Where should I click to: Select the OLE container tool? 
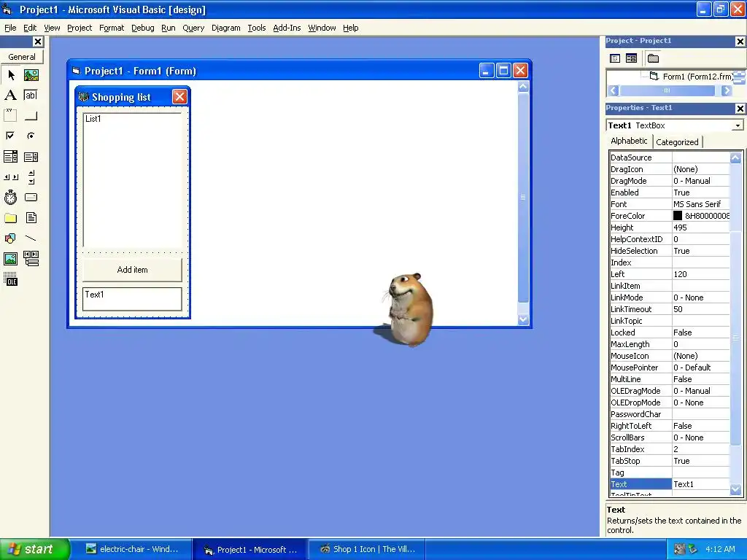(11, 279)
